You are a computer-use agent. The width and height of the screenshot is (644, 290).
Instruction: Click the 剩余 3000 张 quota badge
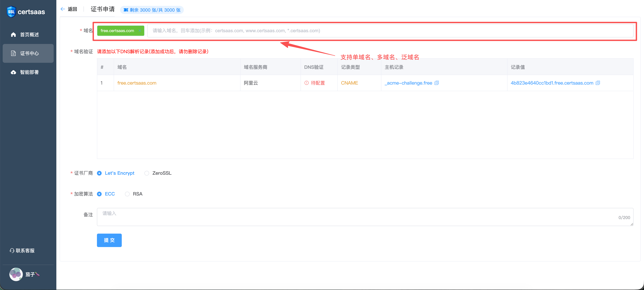[x=152, y=10]
